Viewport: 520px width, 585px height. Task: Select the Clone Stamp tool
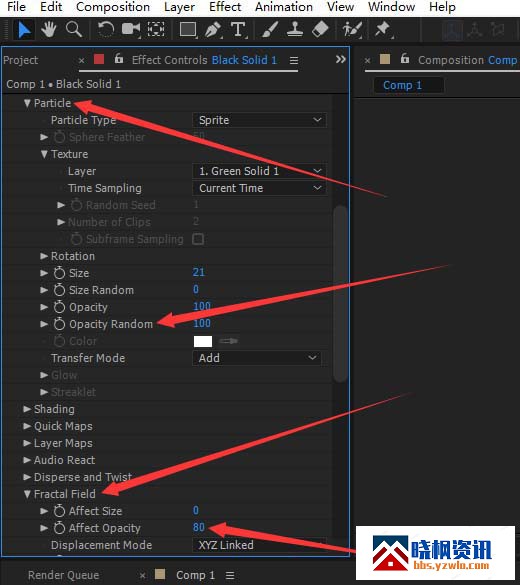pos(295,29)
